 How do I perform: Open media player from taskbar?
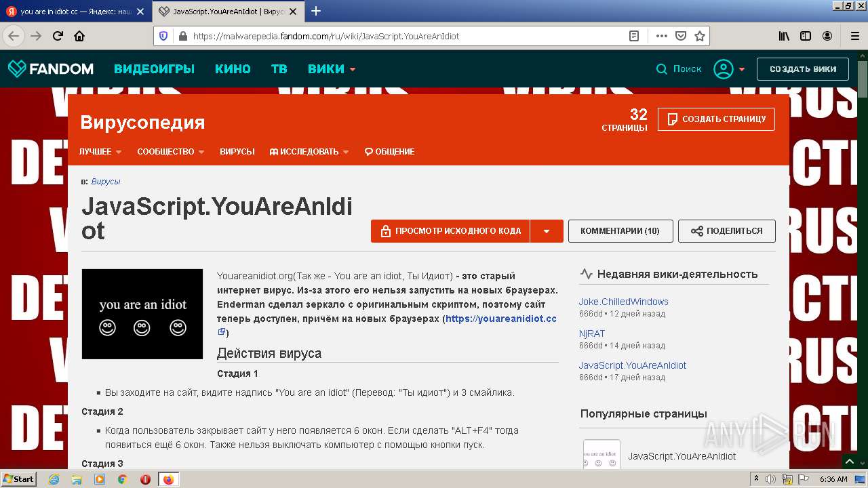tap(100, 479)
